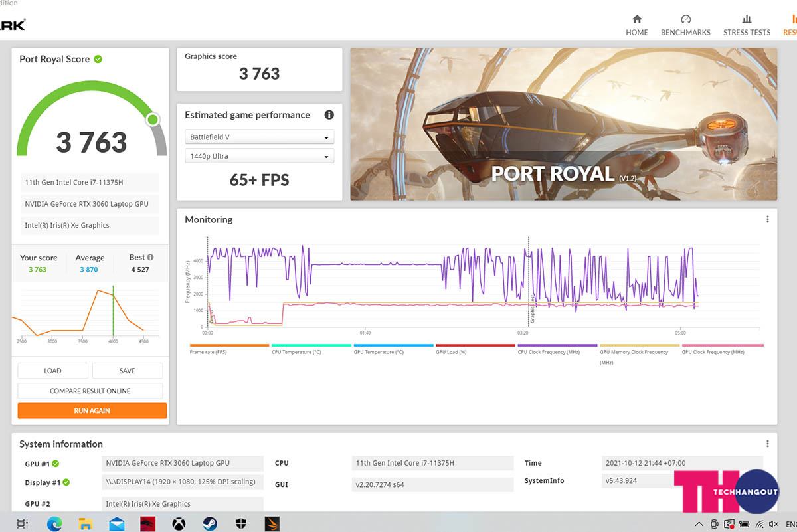Open the System information three-dot menu
Screen dimensions: 797x532
point(768,444)
